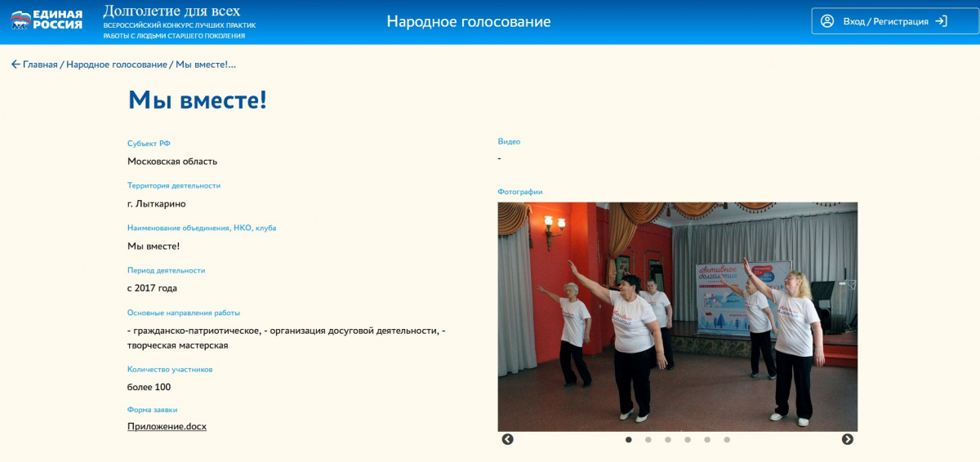Click the login arrow icon at button's right
980x462 pixels.
click(x=941, y=21)
